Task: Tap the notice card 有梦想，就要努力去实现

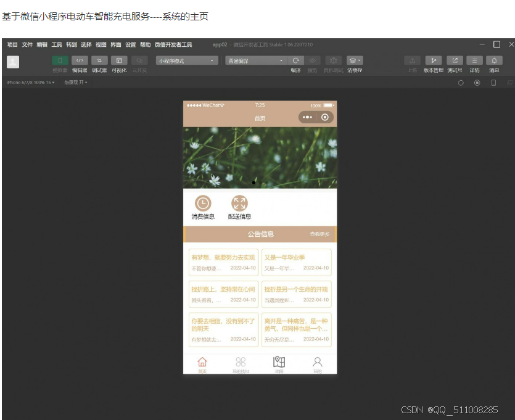Action: tap(223, 262)
